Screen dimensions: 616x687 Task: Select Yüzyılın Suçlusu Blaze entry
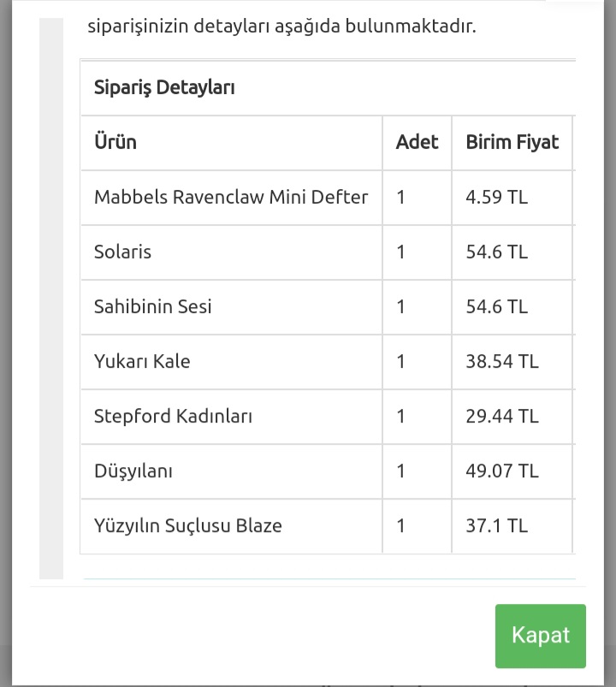[188, 525]
